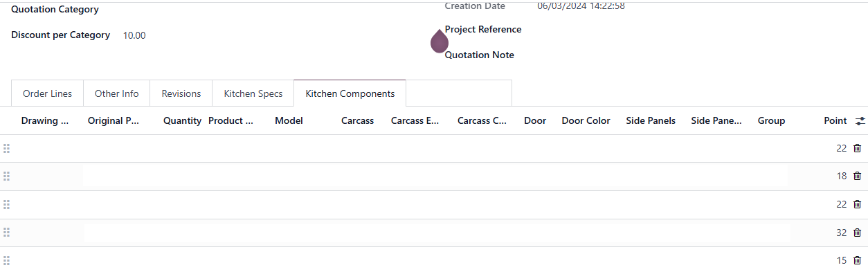This screenshot has width=868, height=272.
Task: Click the Door Color column header
Action: (x=586, y=120)
